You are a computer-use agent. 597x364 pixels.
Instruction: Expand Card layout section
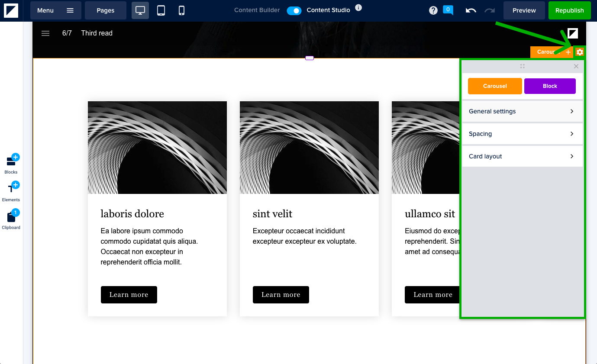pyautogui.click(x=523, y=156)
